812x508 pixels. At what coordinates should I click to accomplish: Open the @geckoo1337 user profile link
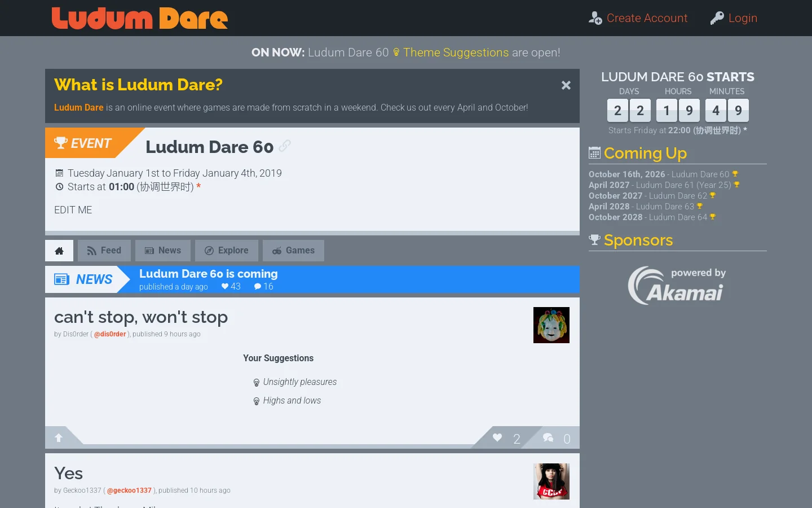(129, 491)
